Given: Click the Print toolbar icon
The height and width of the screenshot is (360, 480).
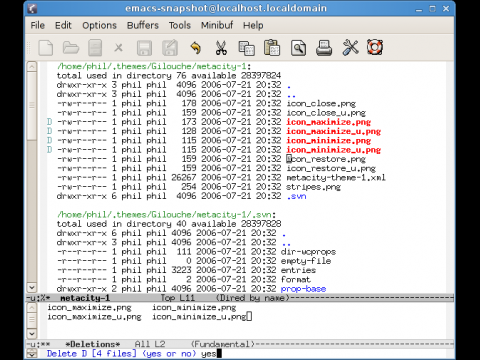Looking at the screenshot, I should coord(324,48).
